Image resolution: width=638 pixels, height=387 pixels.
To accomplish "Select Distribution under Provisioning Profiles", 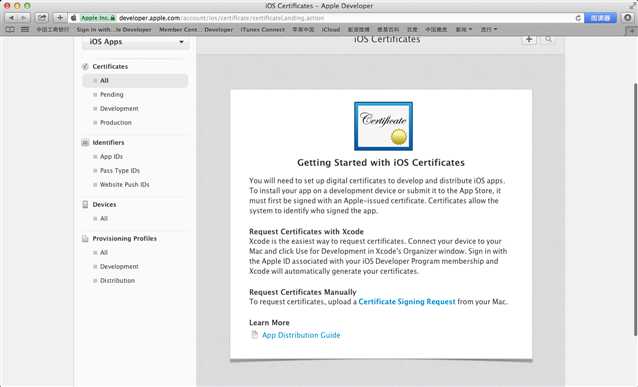I will pos(117,281).
